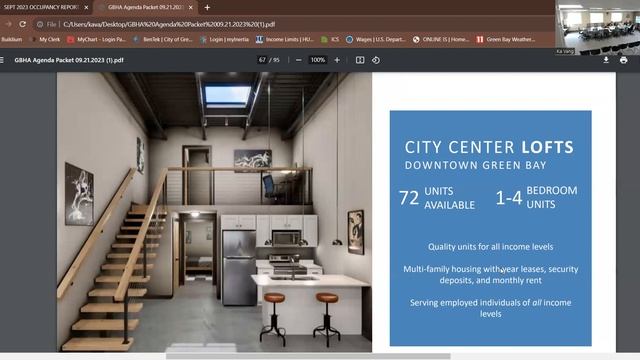Focus the address bar with PDF path

tap(169, 24)
